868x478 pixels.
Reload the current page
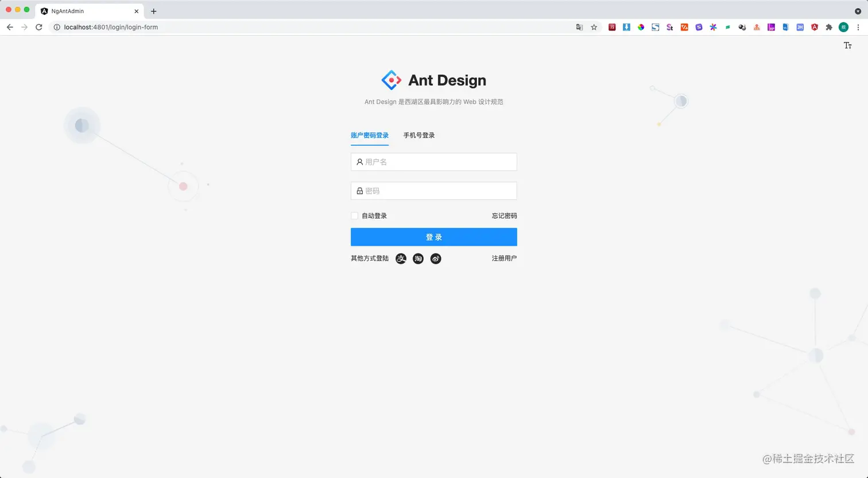[39, 27]
